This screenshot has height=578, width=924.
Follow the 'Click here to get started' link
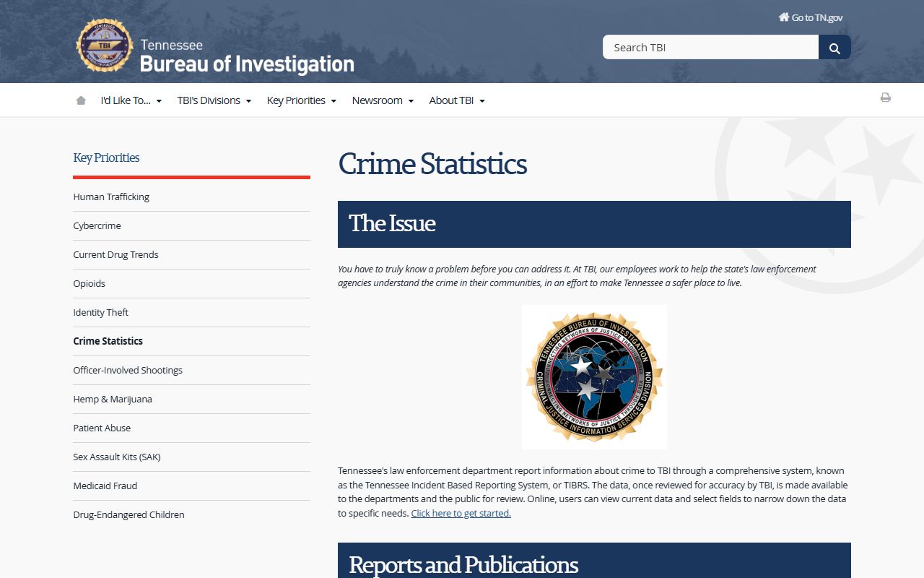(461, 513)
